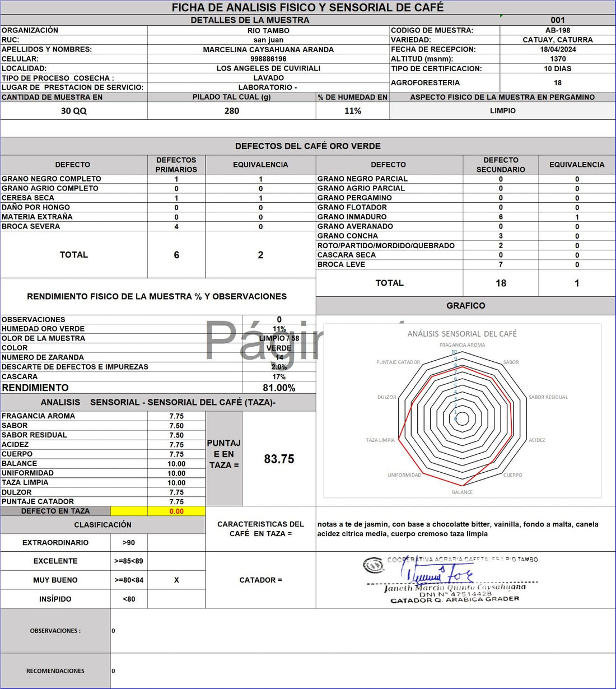This screenshot has width=616, height=689.
Task: Click the 83.75 cup score cell
Action: coord(279,459)
